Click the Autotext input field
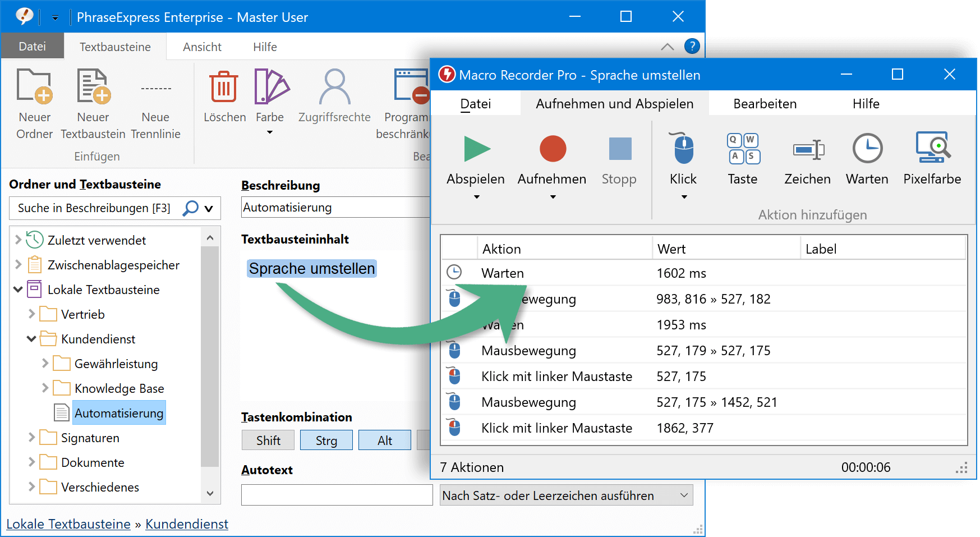This screenshot has height=537, width=980. point(337,495)
